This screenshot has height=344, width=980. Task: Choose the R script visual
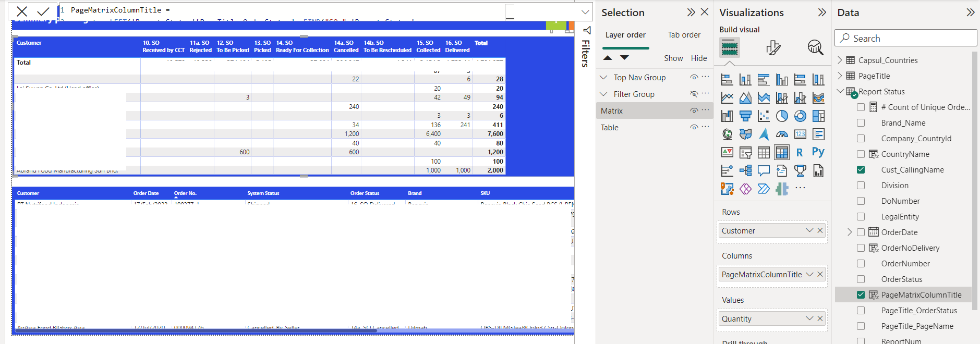800,152
